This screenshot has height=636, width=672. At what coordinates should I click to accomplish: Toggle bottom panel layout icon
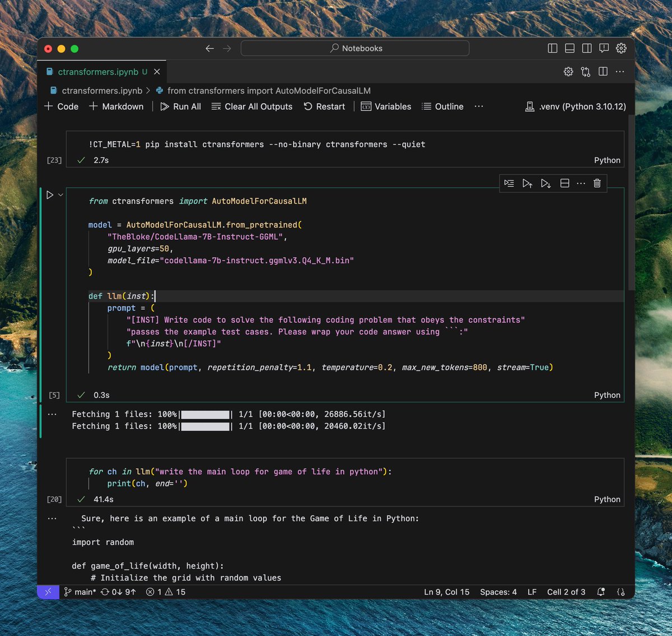570,48
